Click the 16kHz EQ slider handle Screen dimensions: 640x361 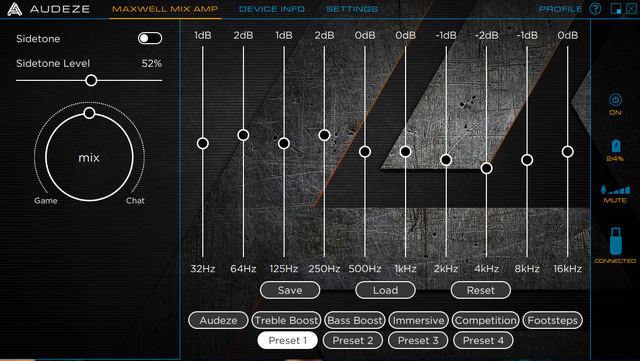click(567, 152)
